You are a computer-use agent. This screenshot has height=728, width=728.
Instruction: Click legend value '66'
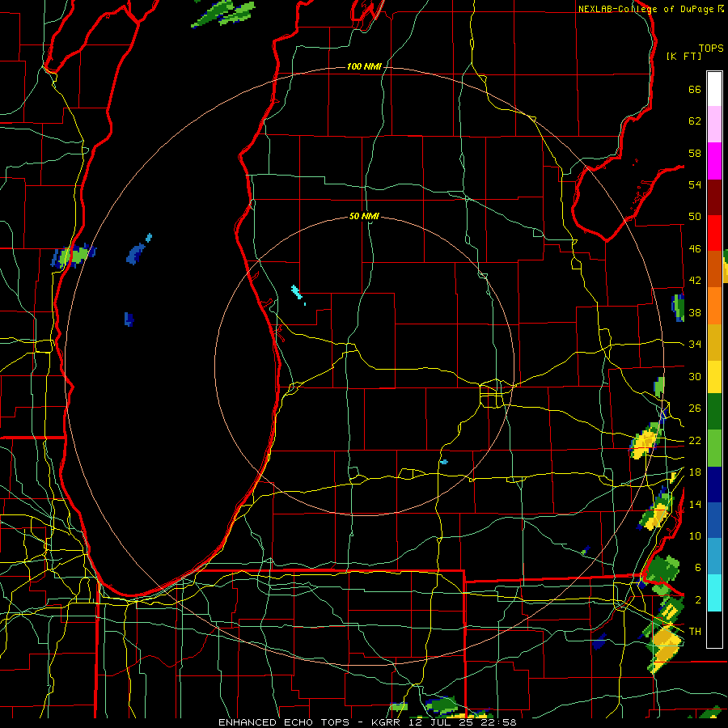point(695,89)
